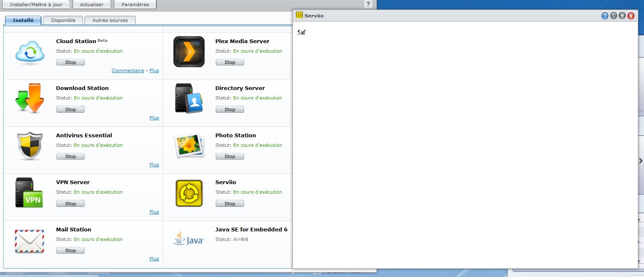Viewport: 644px width, 277px height.
Task: Click the Directory Server title text
Action: pos(240,88)
